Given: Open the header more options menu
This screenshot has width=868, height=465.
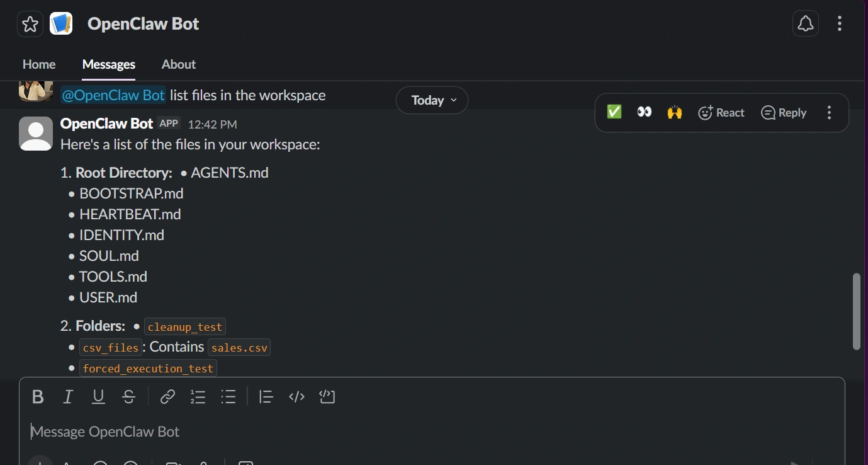Looking at the screenshot, I should point(840,24).
